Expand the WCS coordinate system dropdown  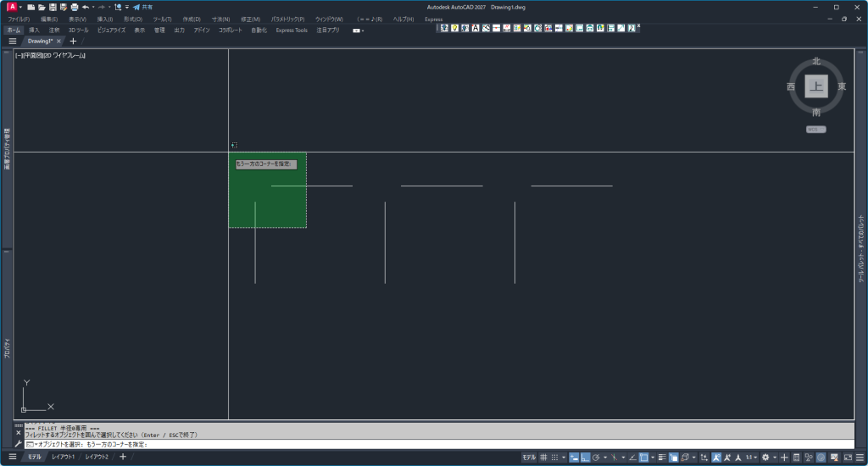coord(815,130)
